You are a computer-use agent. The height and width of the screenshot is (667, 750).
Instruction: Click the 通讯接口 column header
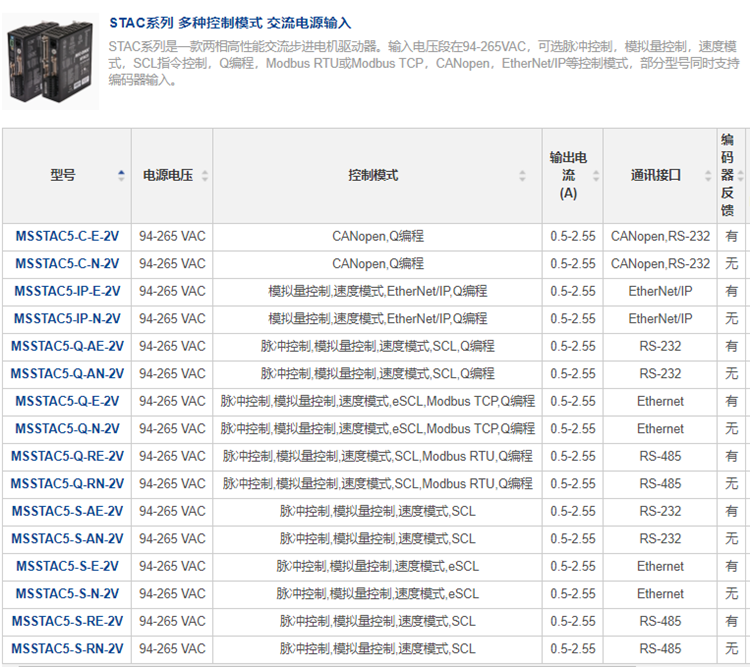pos(660,176)
